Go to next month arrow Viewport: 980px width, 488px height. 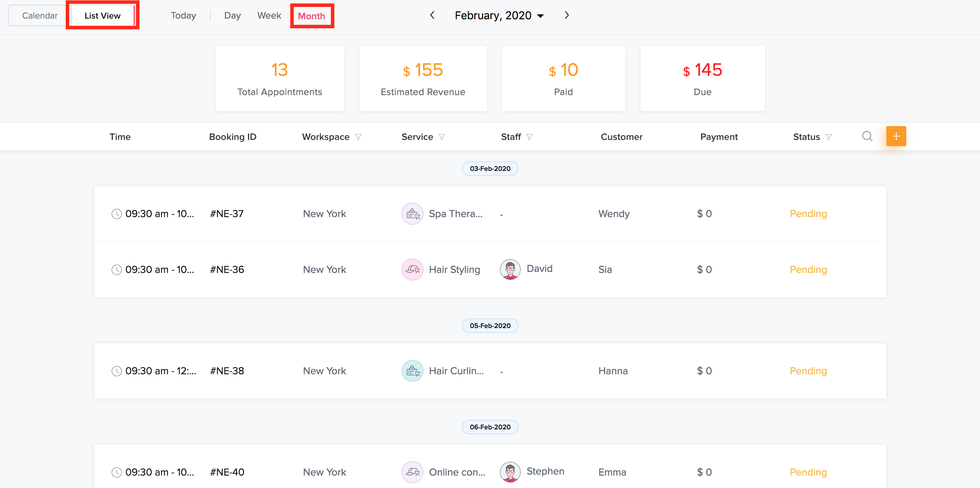[566, 15]
